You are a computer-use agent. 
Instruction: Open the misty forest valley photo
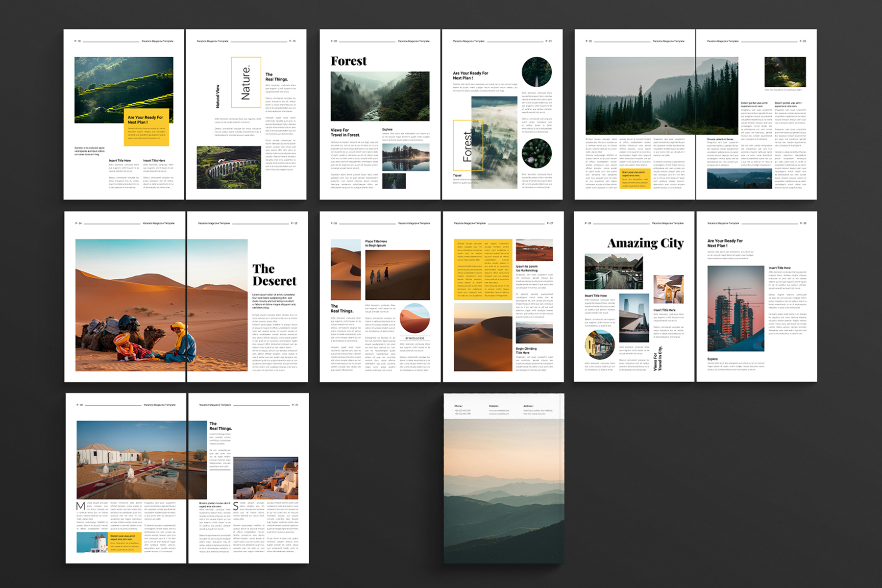(x=380, y=96)
